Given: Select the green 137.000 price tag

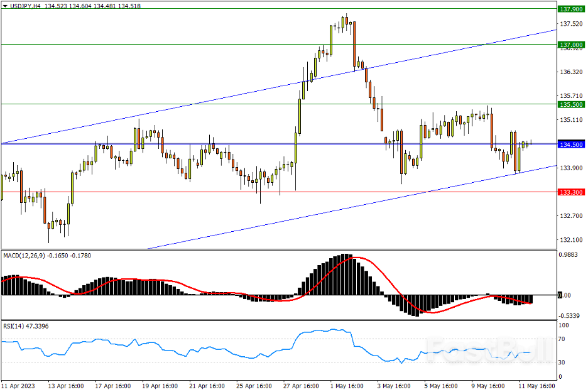Looking at the screenshot, I should 572,45.
